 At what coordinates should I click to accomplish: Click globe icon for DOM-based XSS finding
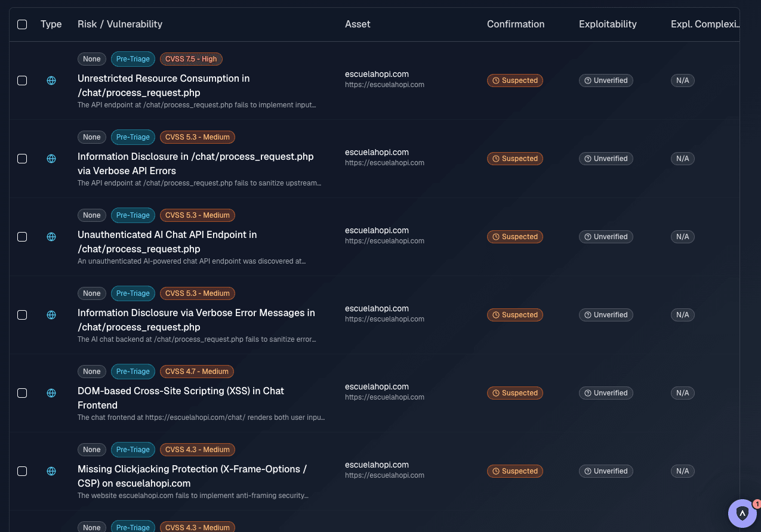click(x=51, y=393)
